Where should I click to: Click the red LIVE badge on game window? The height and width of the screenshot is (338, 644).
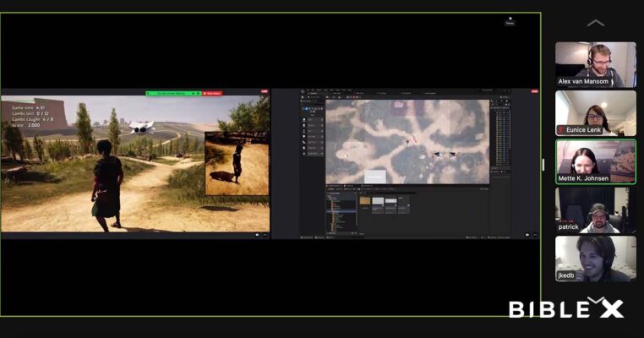click(x=265, y=91)
